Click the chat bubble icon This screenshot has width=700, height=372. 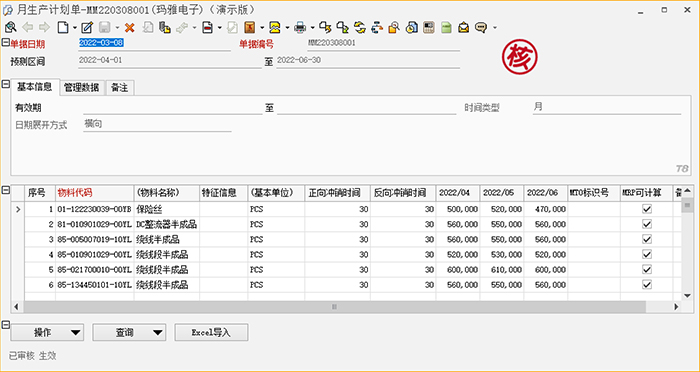click(481, 28)
